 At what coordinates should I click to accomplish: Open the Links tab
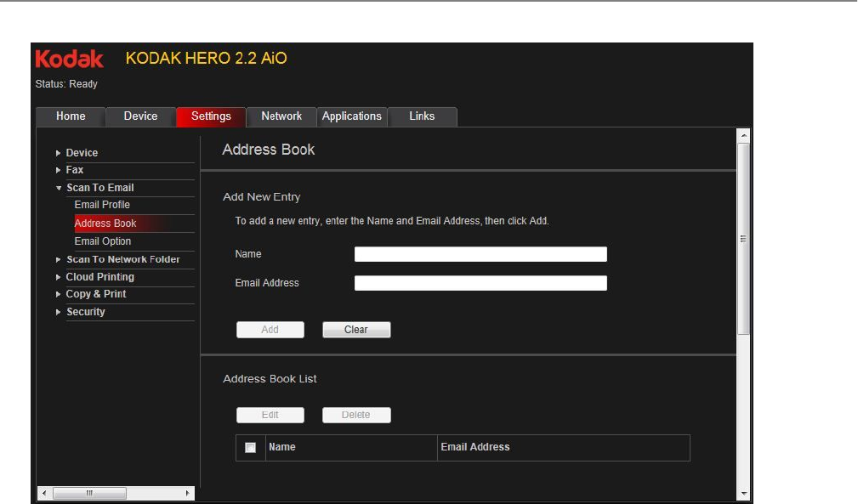422,116
